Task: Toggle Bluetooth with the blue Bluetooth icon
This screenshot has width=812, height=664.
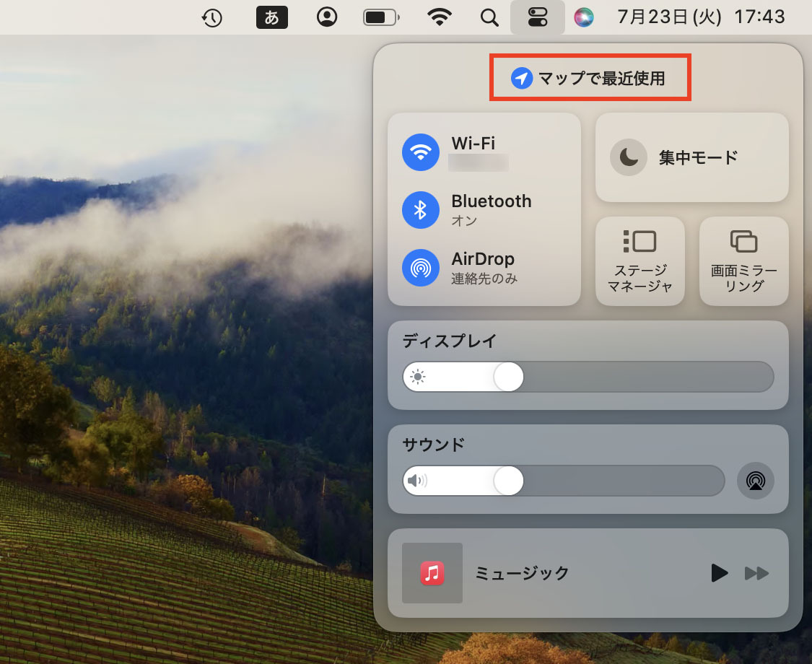Action: (x=421, y=210)
